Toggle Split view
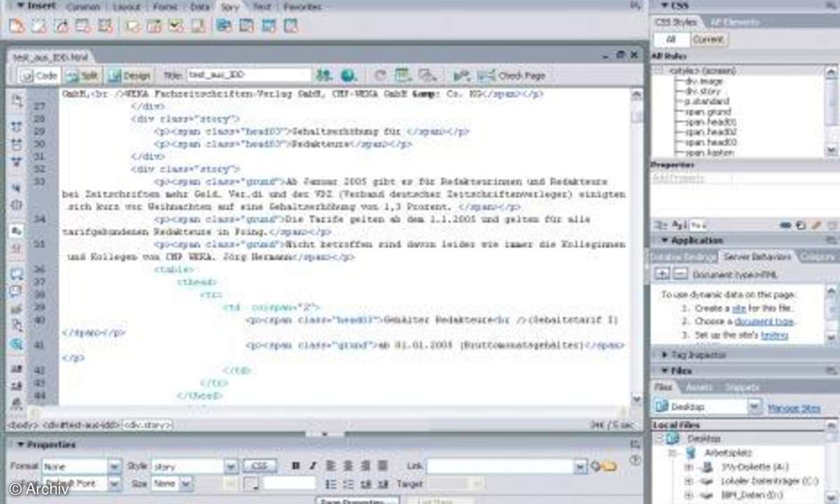The image size is (840, 504). [83, 76]
